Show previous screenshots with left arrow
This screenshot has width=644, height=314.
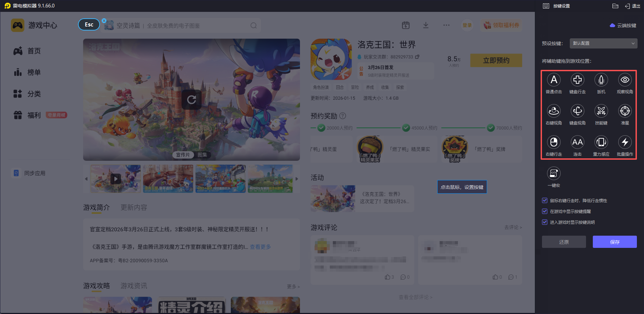86,179
